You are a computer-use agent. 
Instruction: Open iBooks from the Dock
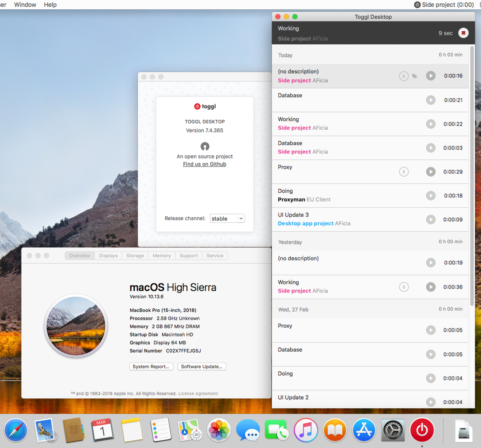pos(335,430)
